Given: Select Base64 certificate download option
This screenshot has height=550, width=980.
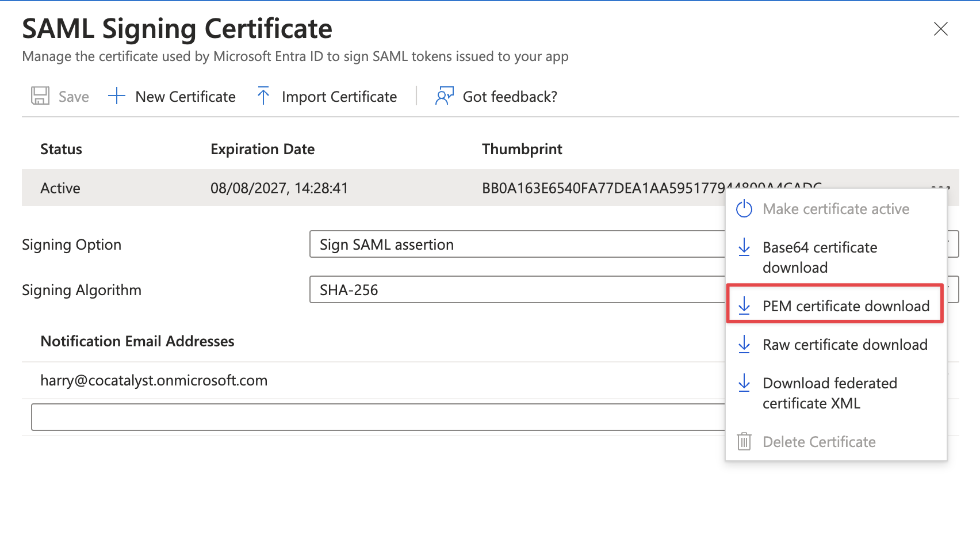Looking at the screenshot, I should (820, 257).
